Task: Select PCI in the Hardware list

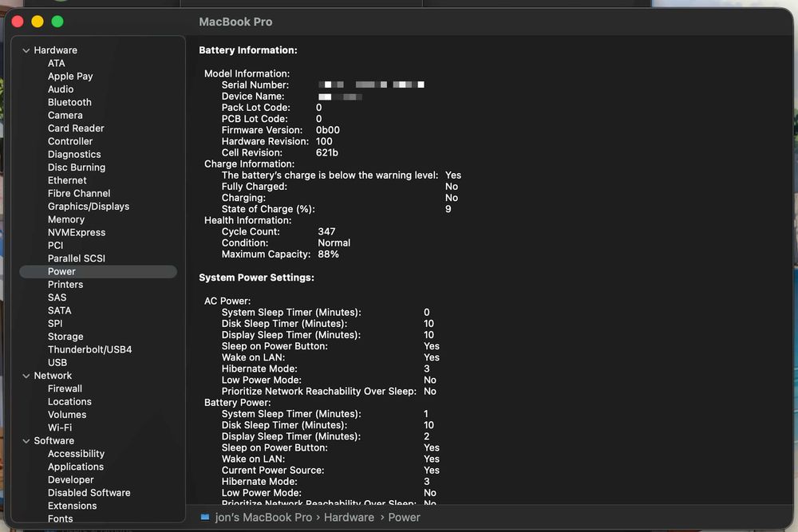Action: pyautogui.click(x=56, y=246)
